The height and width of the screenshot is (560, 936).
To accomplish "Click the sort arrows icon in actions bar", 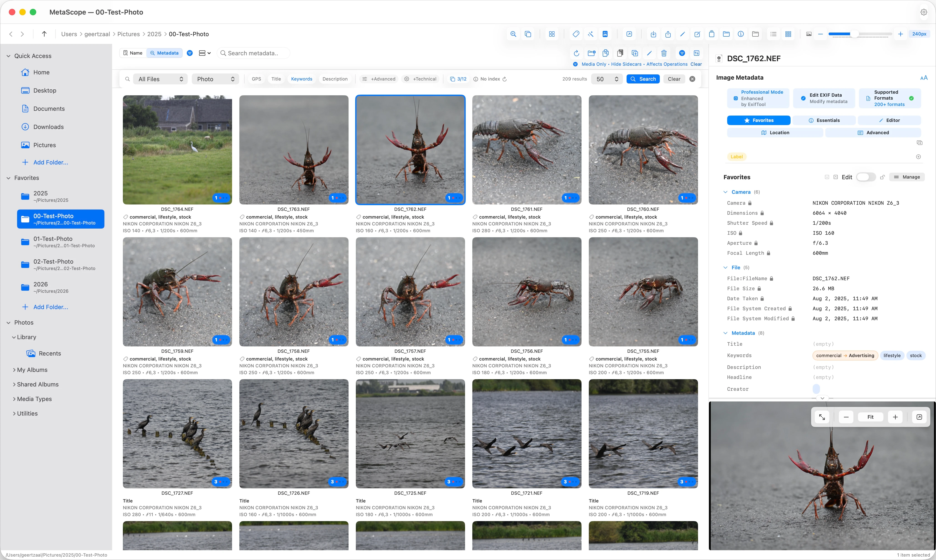I will click(x=697, y=53).
